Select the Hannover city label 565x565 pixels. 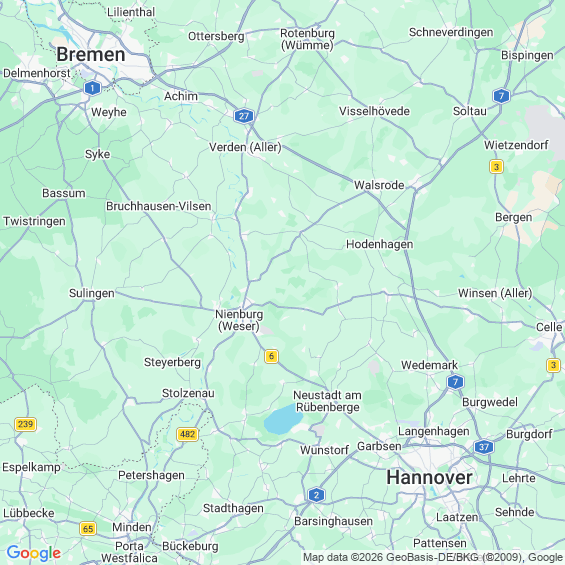(x=429, y=477)
